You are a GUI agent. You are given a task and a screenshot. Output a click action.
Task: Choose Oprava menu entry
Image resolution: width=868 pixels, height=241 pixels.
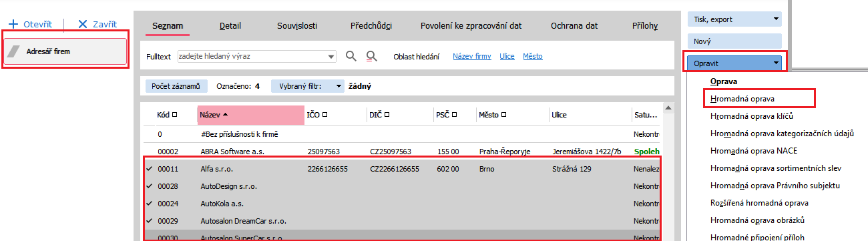[x=724, y=81]
